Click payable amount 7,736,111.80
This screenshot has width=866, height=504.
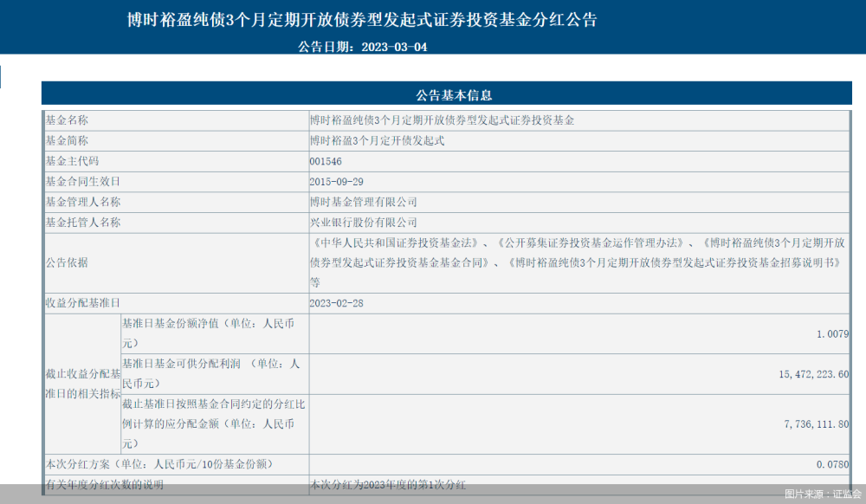pyautogui.click(x=817, y=424)
